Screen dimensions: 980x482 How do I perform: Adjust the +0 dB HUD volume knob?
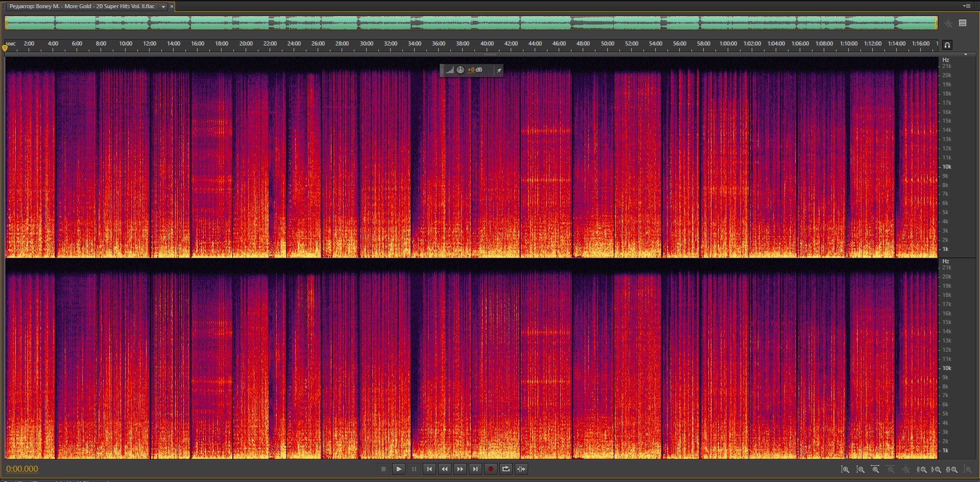click(x=460, y=70)
